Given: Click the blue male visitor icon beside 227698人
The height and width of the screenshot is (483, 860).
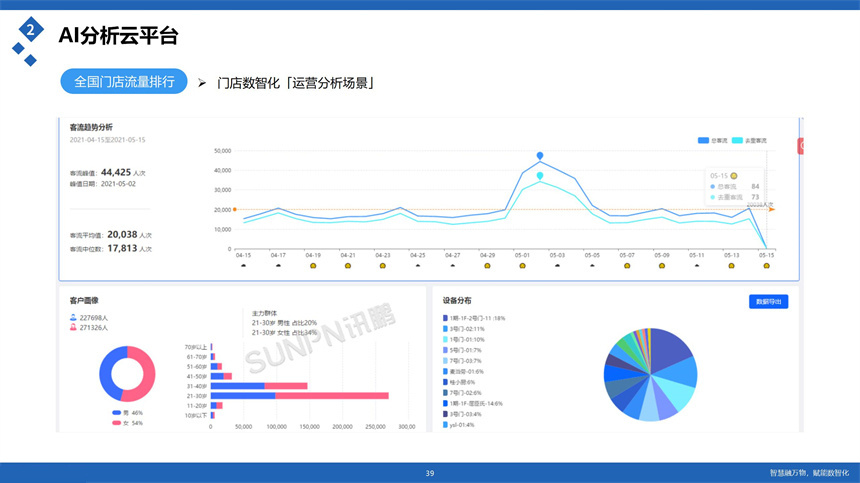Looking at the screenshot, I should point(73,317).
